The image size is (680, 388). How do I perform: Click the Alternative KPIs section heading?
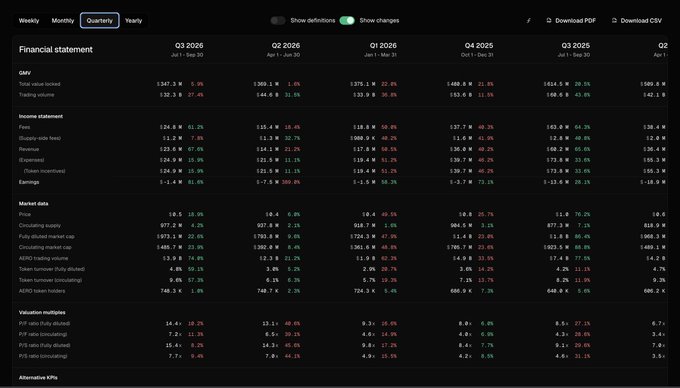38,378
